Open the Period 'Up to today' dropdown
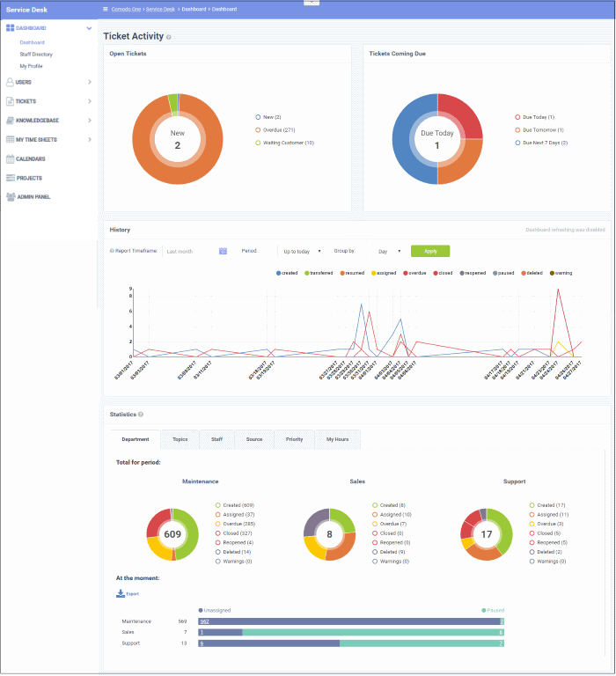 (x=302, y=251)
